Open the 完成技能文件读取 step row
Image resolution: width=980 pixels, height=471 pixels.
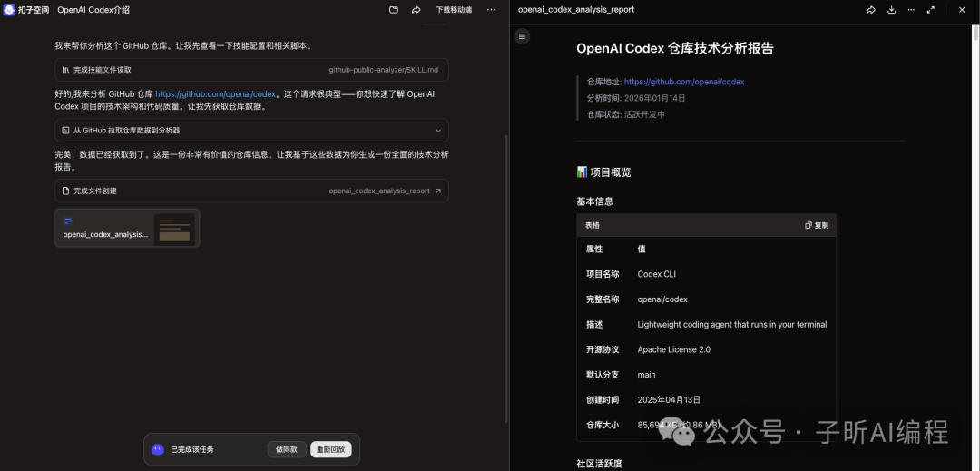tap(251, 70)
